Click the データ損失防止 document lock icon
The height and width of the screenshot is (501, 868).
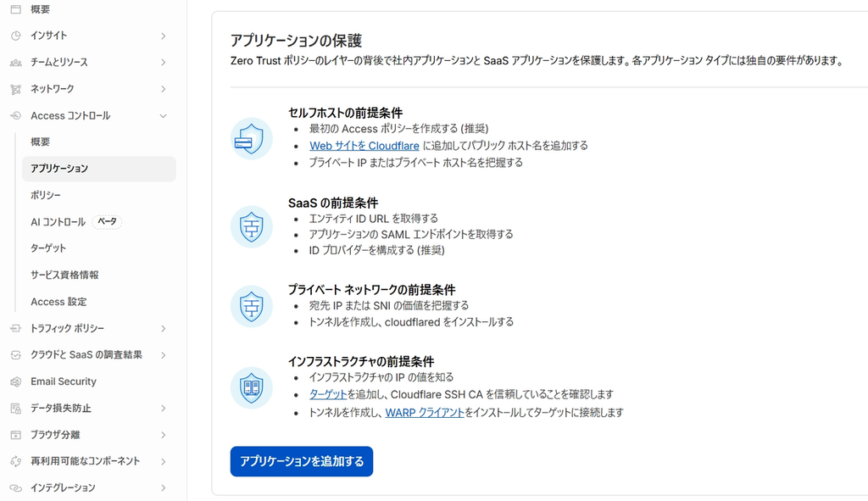point(16,409)
